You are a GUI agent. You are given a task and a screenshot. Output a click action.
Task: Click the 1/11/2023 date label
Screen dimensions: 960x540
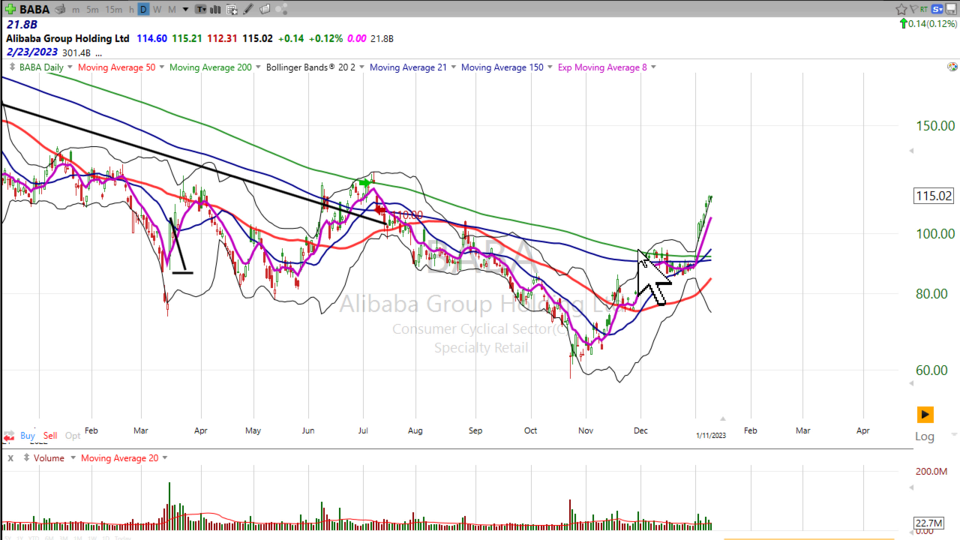click(x=711, y=435)
